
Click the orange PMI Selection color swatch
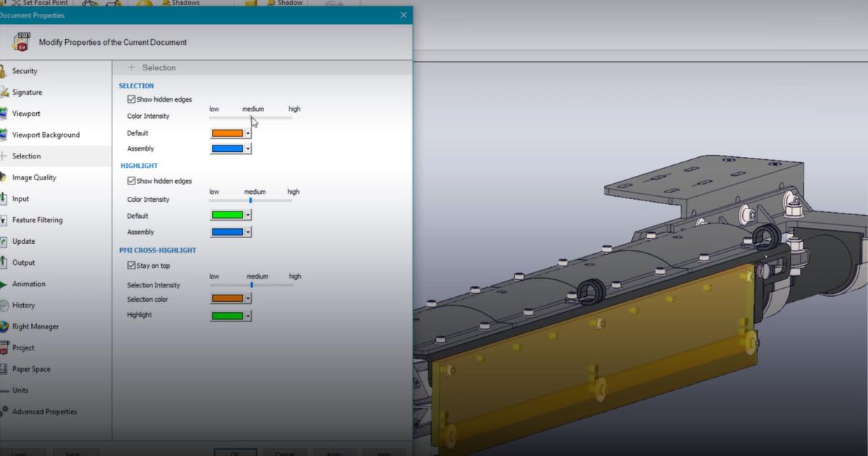click(x=227, y=298)
